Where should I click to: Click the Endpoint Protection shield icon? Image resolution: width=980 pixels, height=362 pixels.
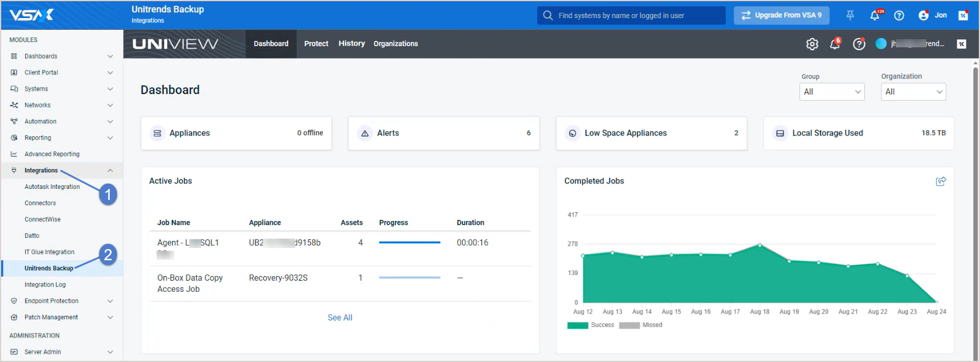(14, 301)
